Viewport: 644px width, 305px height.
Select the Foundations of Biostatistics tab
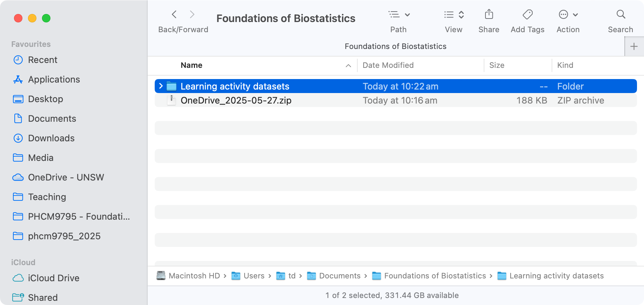click(395, 47)
